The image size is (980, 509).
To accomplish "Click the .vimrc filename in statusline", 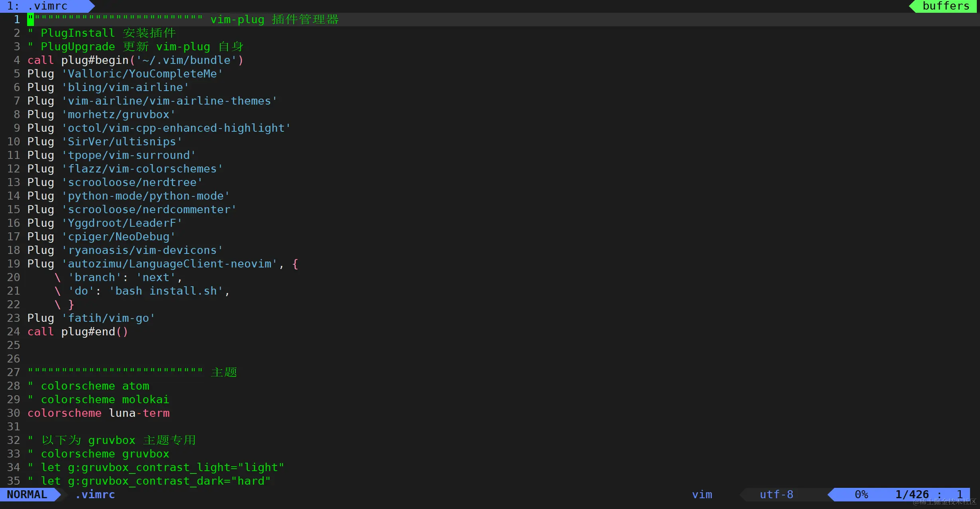I will coord(95,495).
